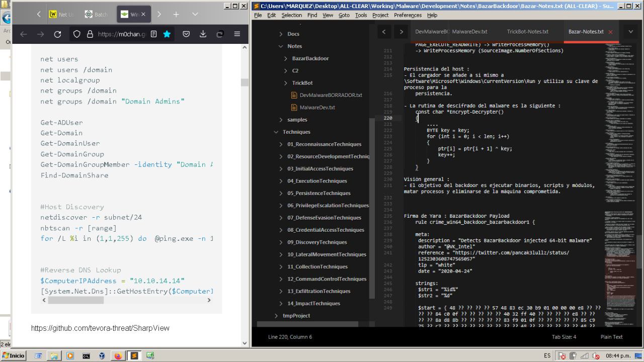The image size is (644, 362).
Task: Toggle tracking protection shield icon
Action: (x=75, y=34)
